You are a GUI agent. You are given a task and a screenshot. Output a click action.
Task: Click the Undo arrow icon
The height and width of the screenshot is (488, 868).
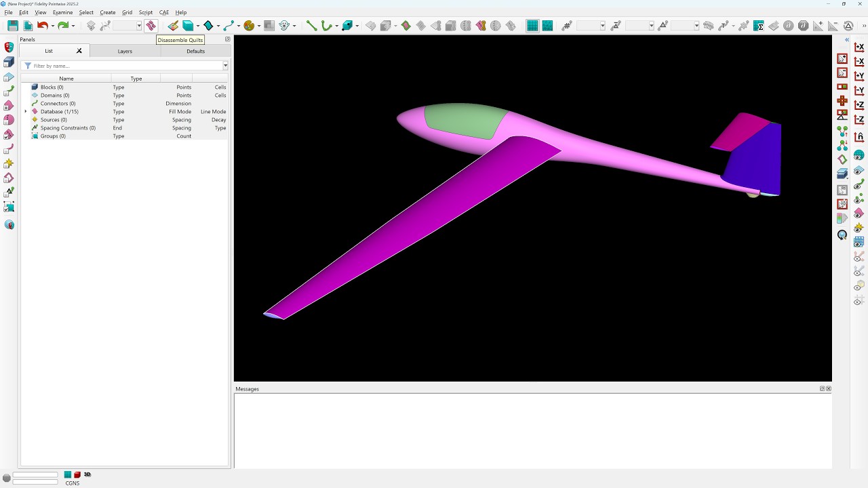[43, 26]
